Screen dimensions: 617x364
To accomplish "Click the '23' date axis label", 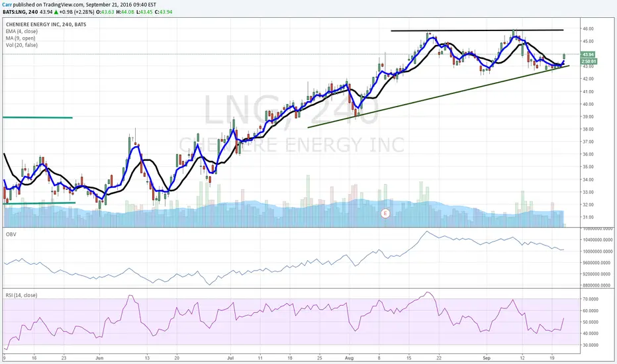I will tap(64, 358).
